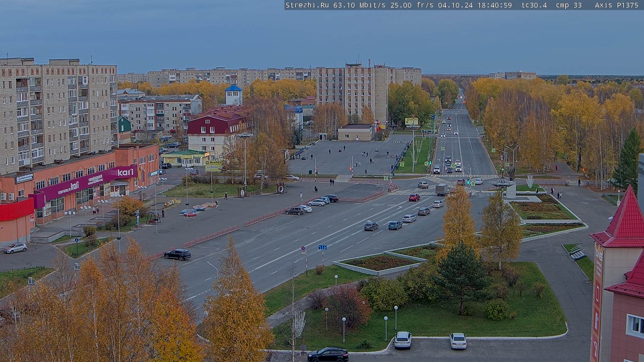Select the tc30.4 overlay value
The width and height of the screenshot is (644, 362).
pyautogui.click(x=534, y=5)
